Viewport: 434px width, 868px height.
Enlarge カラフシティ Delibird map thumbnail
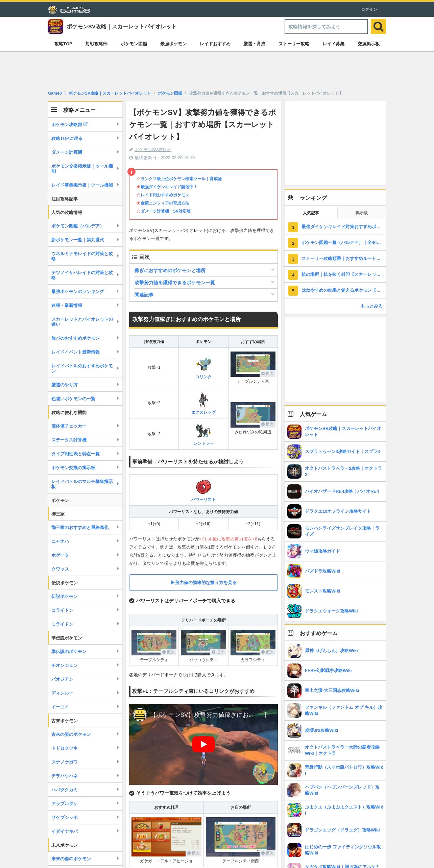253,643
